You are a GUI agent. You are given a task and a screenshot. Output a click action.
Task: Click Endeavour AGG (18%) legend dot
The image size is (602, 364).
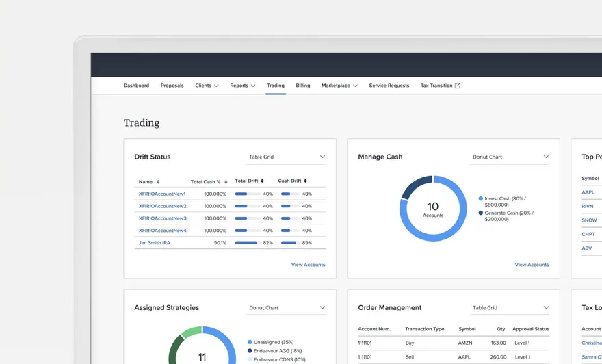pyautogui.click(x=250, y=350)
